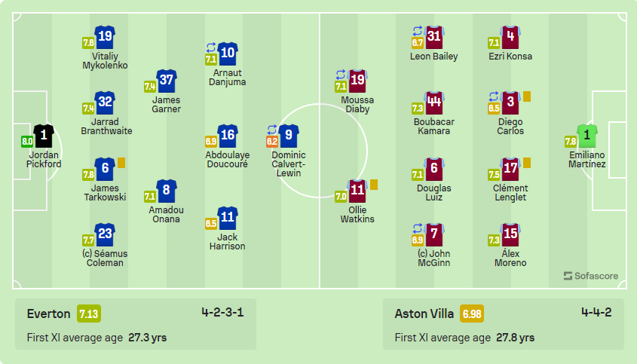The width and height of the screenshot is (637, 364).
Task: Click James Tarkowski's yellow card indicator
Action: point(121,162)
